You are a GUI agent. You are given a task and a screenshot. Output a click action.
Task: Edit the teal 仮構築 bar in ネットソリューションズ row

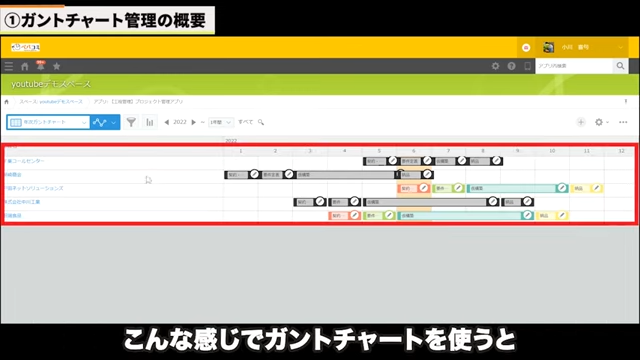[562, 188]
